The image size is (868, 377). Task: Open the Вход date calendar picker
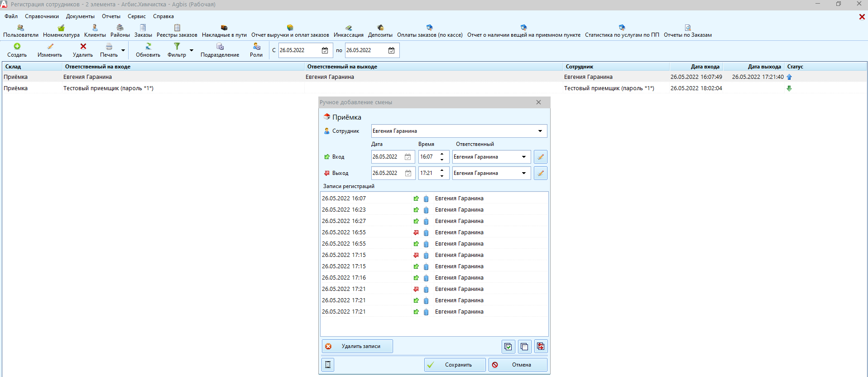pyautogui.click(x=408, y=157)
